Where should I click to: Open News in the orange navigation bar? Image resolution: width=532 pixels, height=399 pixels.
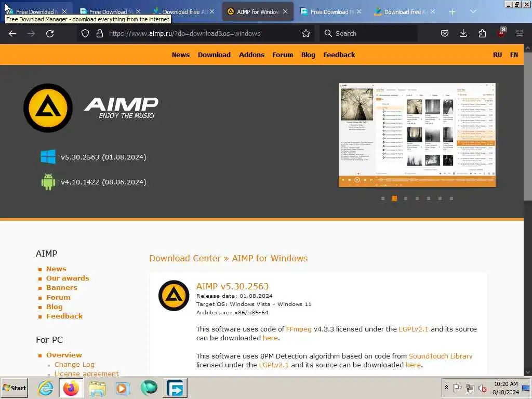point(180,55)
